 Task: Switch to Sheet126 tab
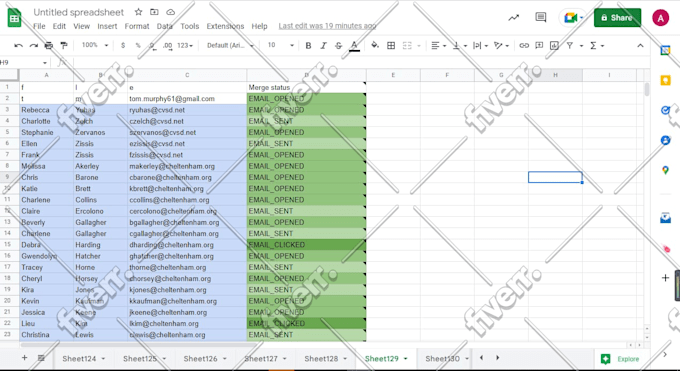tap(200, 358)
